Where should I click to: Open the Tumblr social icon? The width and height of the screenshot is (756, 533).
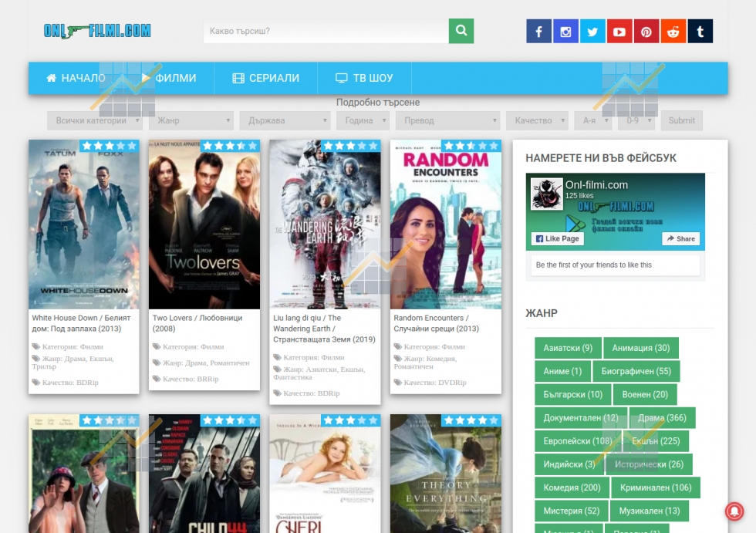700,32
